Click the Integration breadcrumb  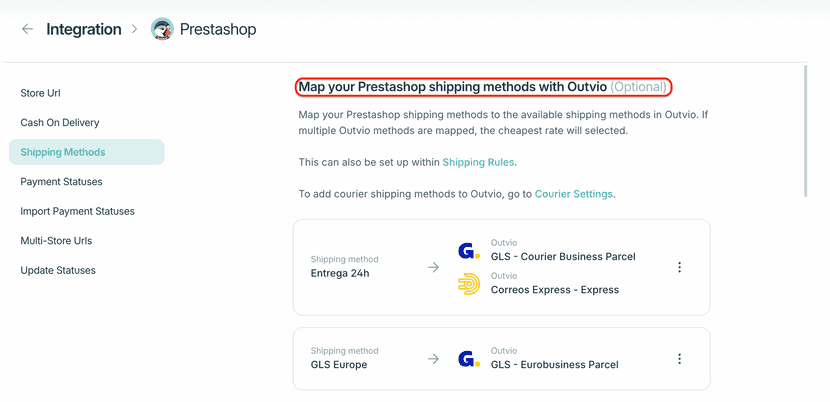84,30
